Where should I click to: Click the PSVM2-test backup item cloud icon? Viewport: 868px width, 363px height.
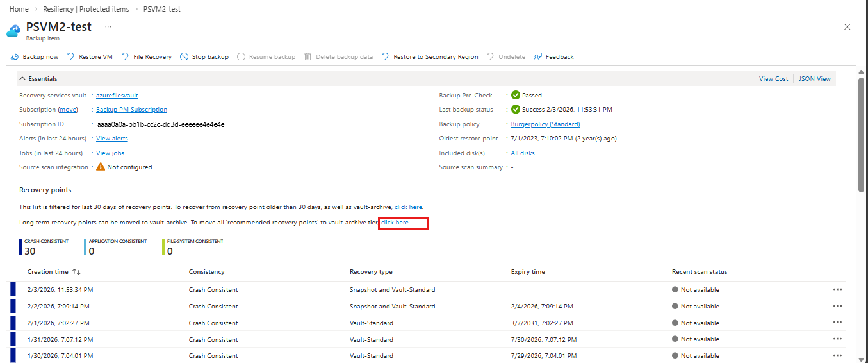14,31
